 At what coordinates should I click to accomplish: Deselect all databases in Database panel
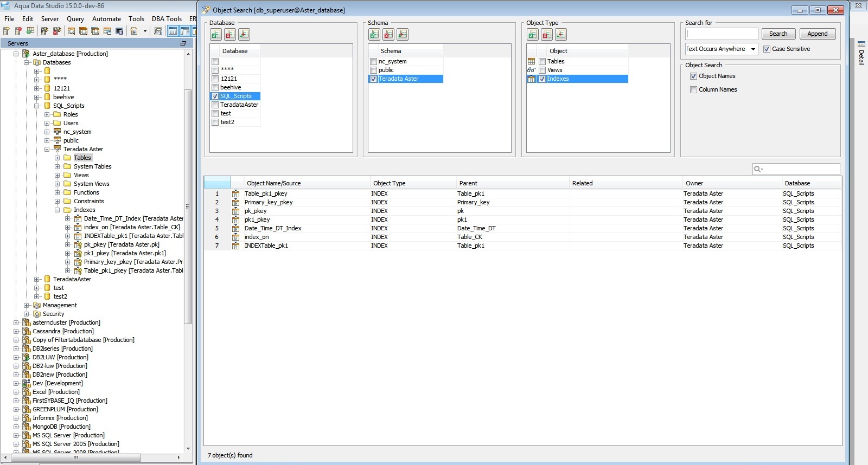230,35
